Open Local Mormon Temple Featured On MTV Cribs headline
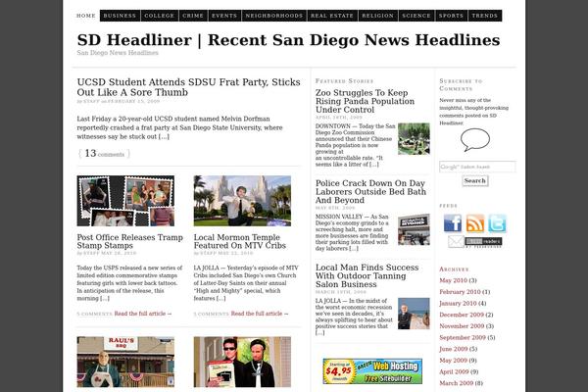Viewport: 588px width, 392px height. point(240,241)
